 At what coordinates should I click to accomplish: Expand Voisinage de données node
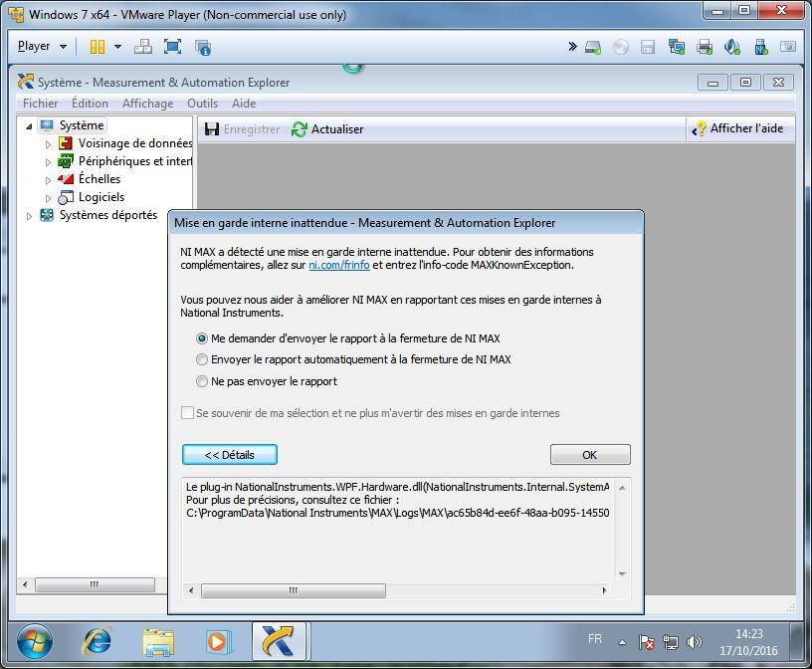48,144
